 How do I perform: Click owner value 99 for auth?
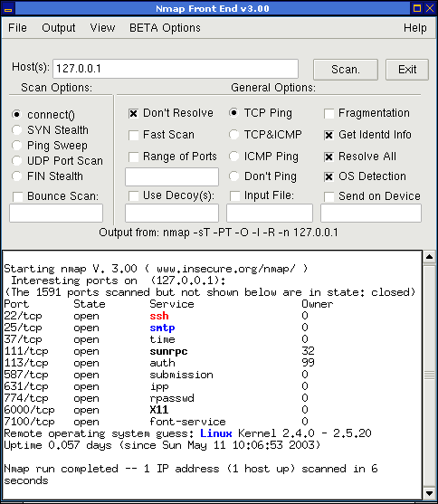point(308,363)
